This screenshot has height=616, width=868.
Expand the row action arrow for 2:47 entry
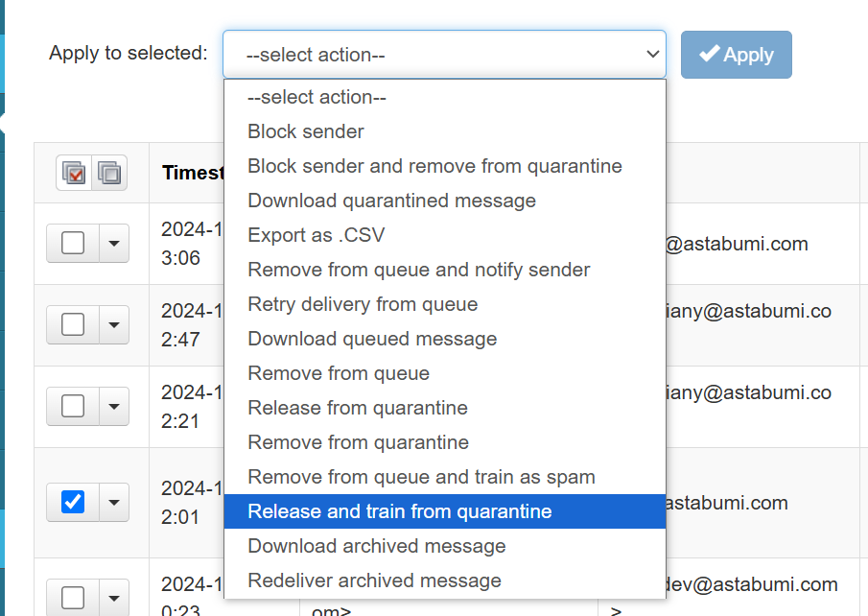(x=113, y=325)
